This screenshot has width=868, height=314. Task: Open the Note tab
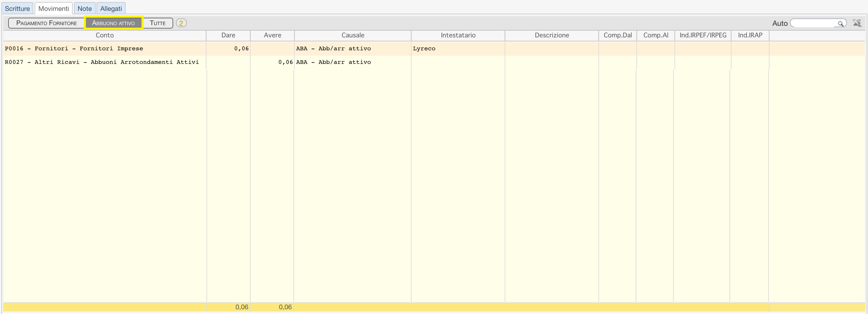point(85,8)
